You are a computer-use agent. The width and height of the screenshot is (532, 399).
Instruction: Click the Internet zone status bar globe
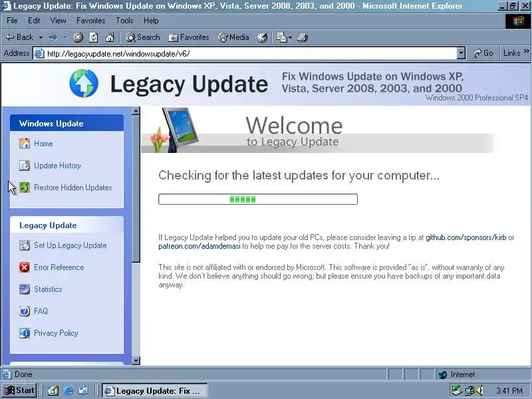pyautogui.click(x=442, y=374)
